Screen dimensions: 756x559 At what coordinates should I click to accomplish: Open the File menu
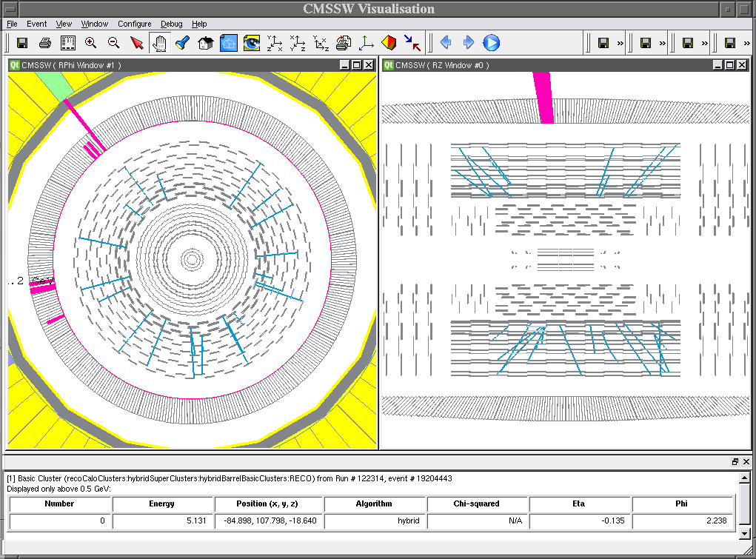[x=12, y=24]
